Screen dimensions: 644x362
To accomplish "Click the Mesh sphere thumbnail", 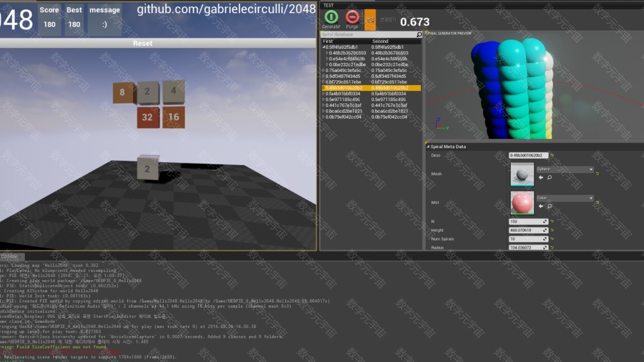I will pyautogui.click(x=522, y=174).
